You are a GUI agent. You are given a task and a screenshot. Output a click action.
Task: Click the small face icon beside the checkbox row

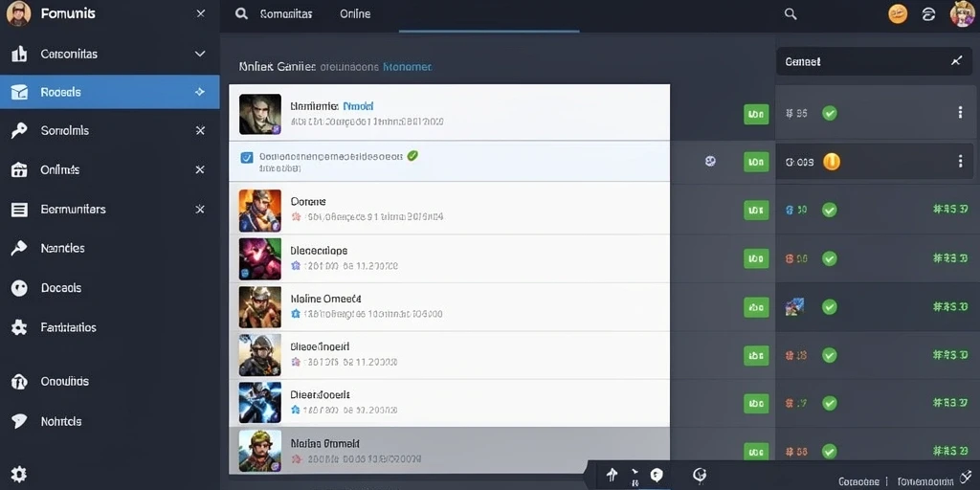(710, 161)
